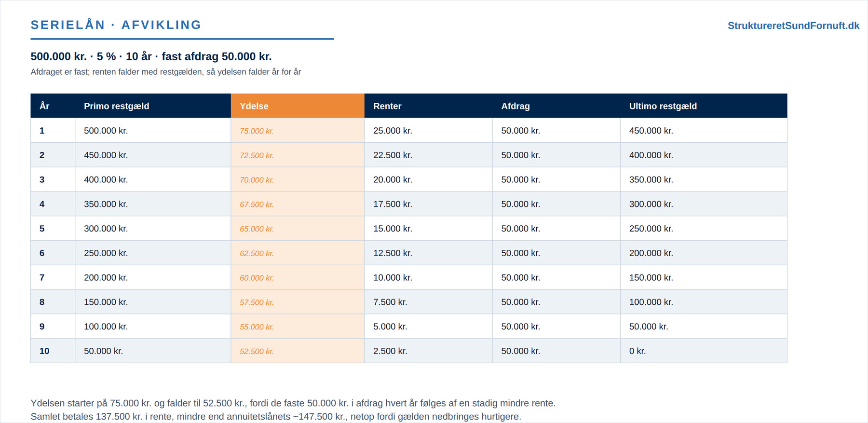Image resolution: width=868 pixels, height=423 pixels.
Task: Click the 52.500 kr. Ydelse cell
Action: pyautogui.click(x=298, y=351)
